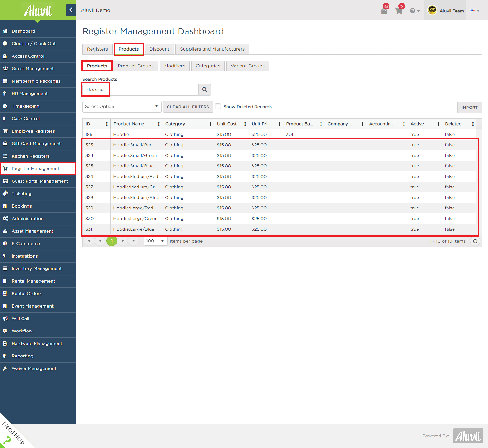Viewport: 488px width, 448px height.
Task: Switch to the Categories sub-tab
Action: 208,66
